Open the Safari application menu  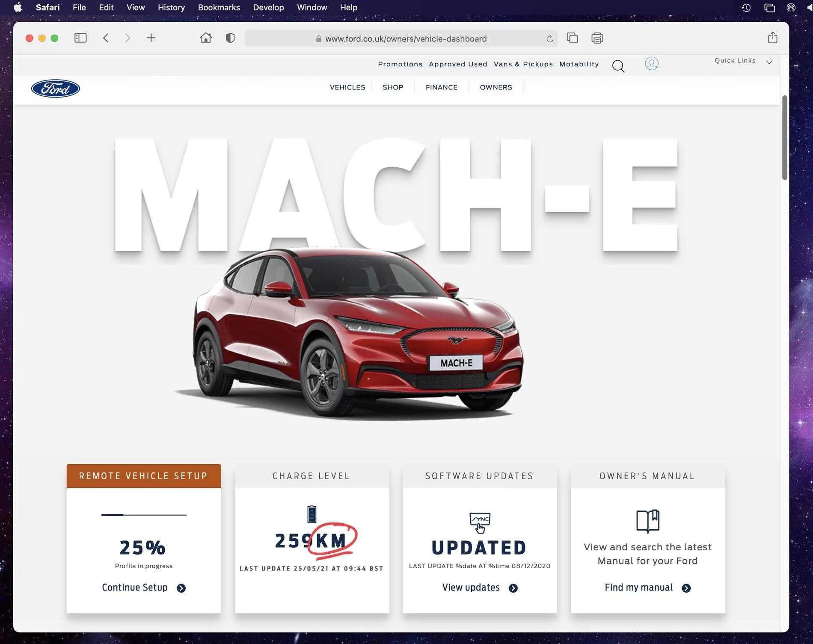click(47, 7)
